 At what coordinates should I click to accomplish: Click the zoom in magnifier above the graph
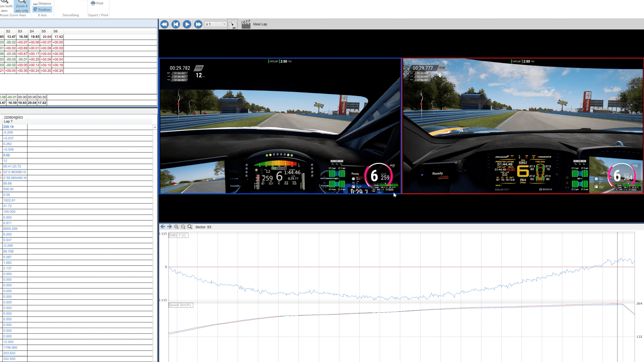(x=176, y=227)
